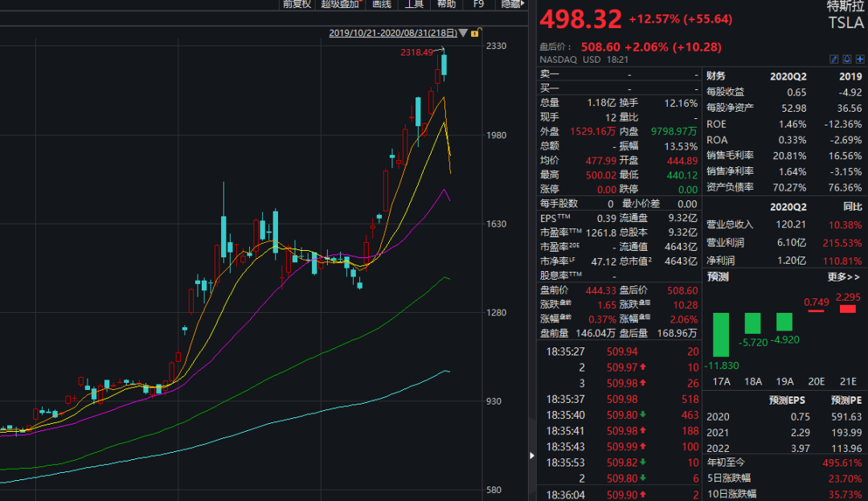Click the blue plus add-to-watchlist icon
The height and width of the screenshot is (501, 868).
pos(860,60)
